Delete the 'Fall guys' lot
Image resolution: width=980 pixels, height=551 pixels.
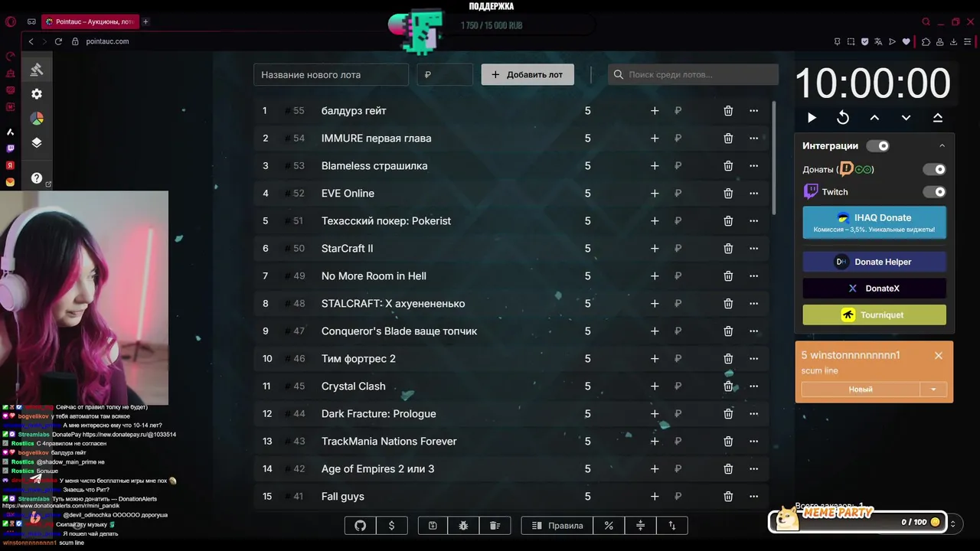pos(728,497)
